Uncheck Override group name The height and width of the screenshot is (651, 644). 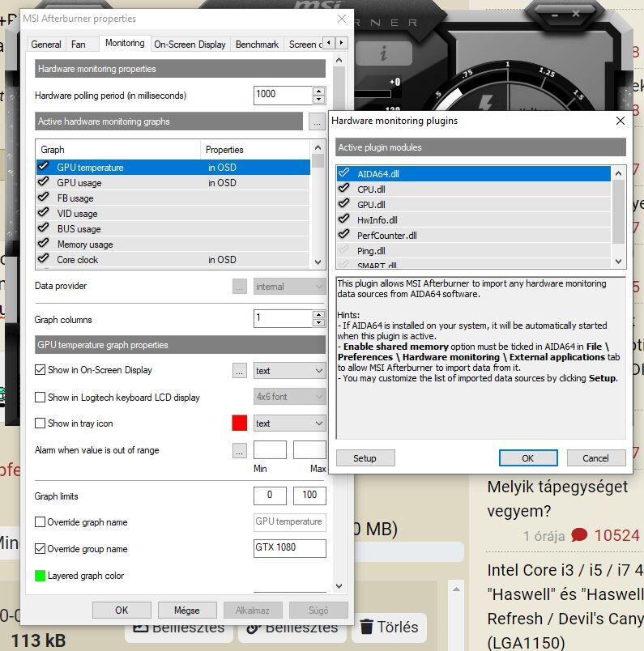(40, 548)
